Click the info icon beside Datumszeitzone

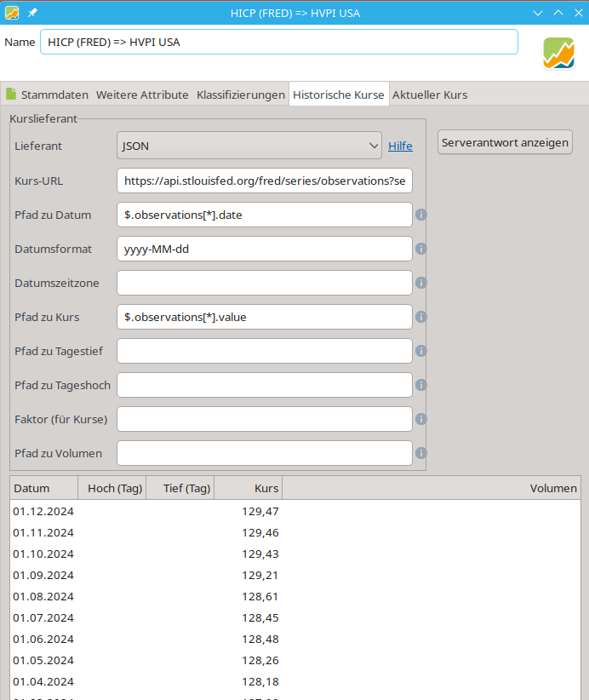[420, 283]
